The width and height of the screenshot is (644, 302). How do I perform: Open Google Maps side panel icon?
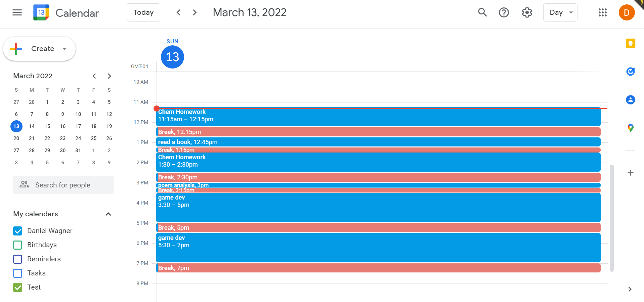pyautogui.click(x=631, y=128)
